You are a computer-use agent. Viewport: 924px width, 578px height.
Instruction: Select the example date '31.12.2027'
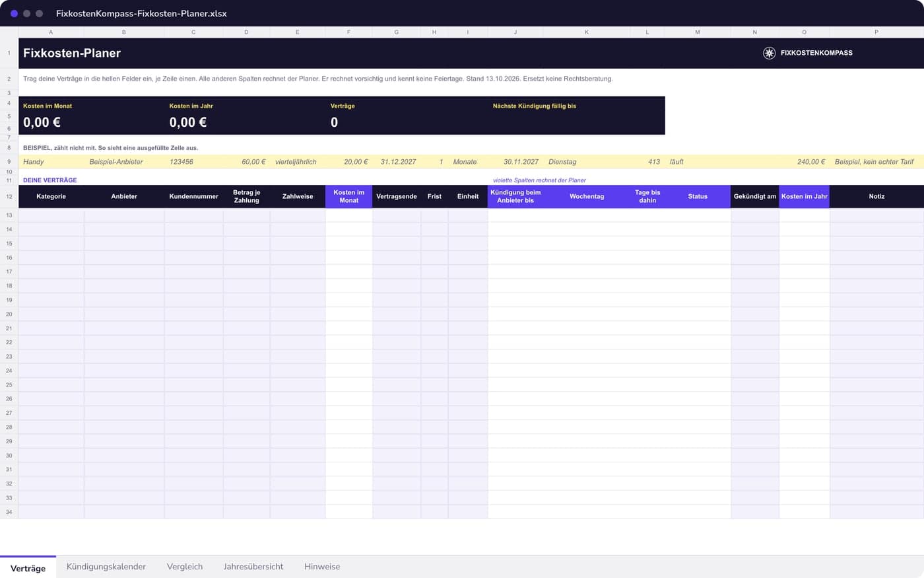(398, 162)
